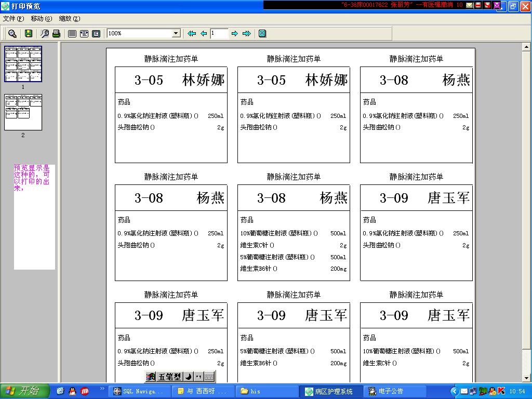Open the 与 西西呀 taskbar chat window

coord(202,391)
